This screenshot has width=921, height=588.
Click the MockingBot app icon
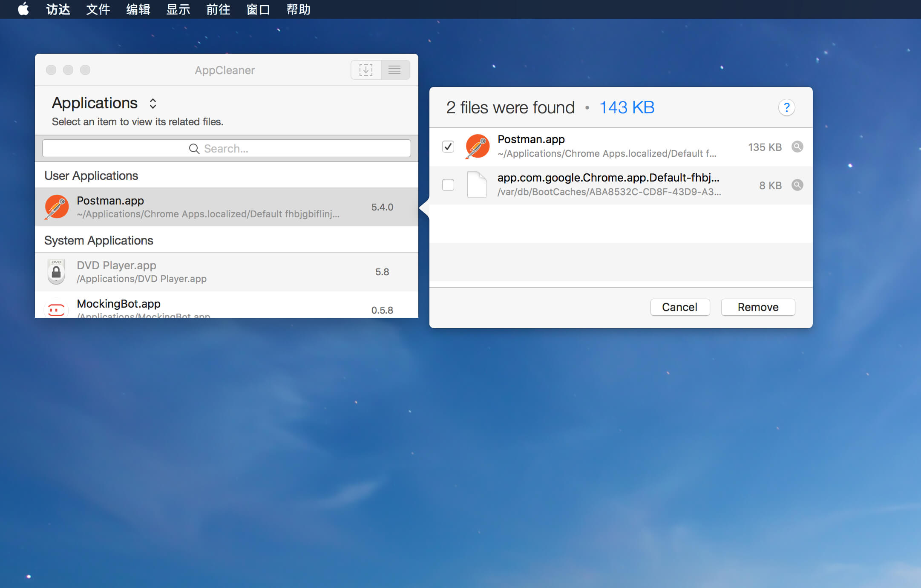[56, 309]
